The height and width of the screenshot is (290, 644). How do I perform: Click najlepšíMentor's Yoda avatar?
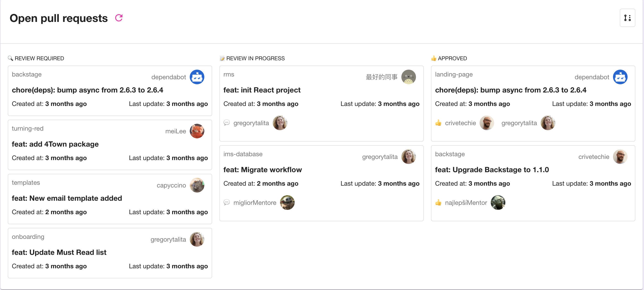(498, 202)
